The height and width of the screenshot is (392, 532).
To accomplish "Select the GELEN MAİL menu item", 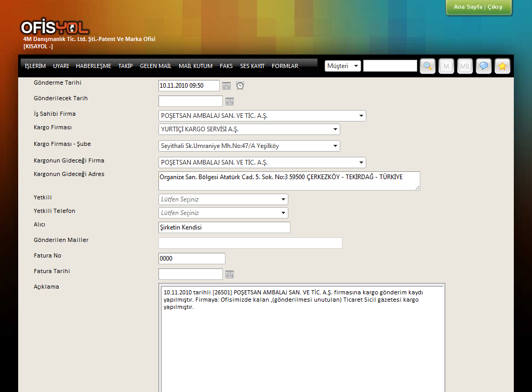I will 155,66.
